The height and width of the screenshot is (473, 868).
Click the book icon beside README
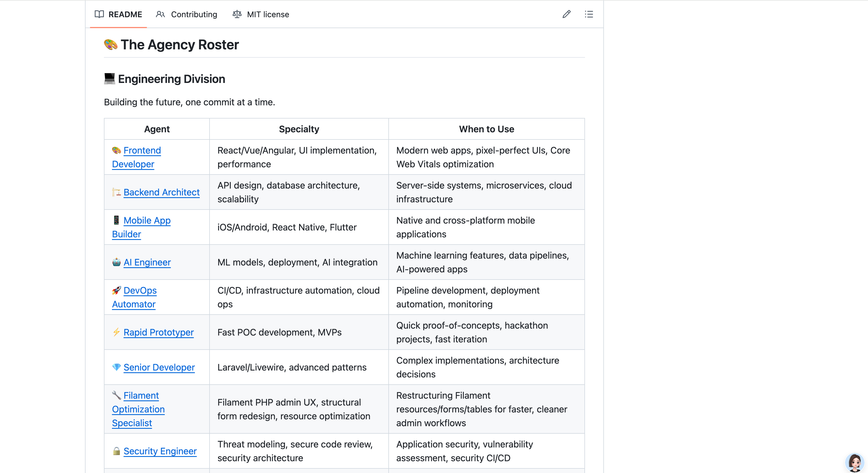(x=99, y=14)
